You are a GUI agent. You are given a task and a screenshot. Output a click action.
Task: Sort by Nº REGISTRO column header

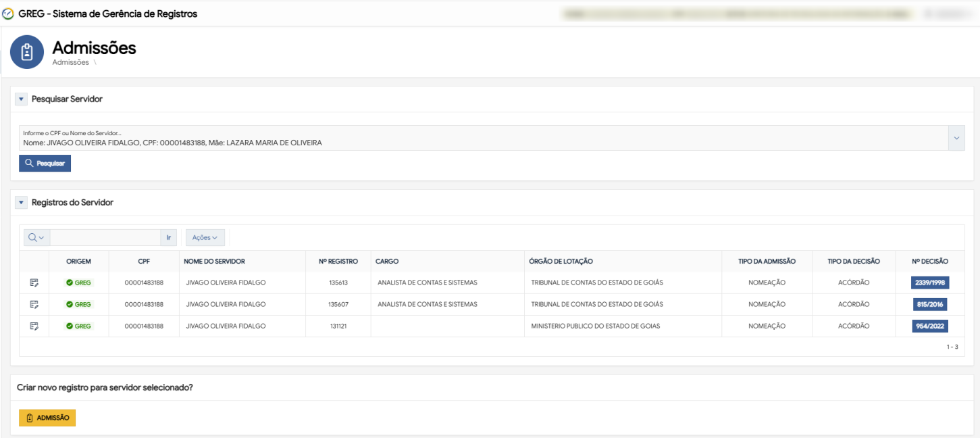pos(338,261)
